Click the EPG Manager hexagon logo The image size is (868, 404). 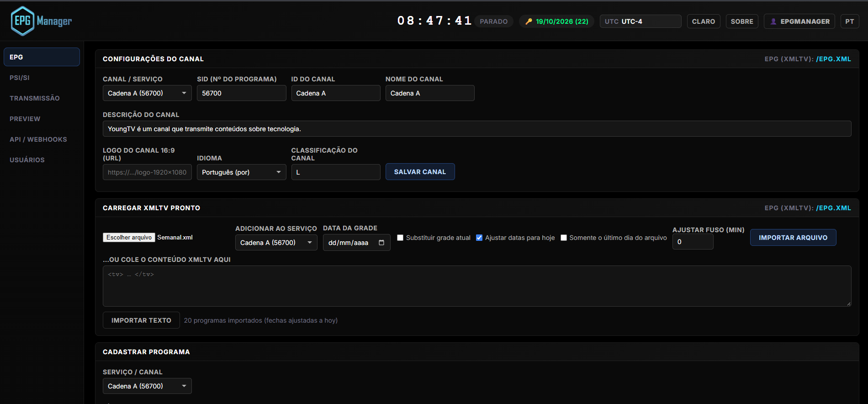22,21
